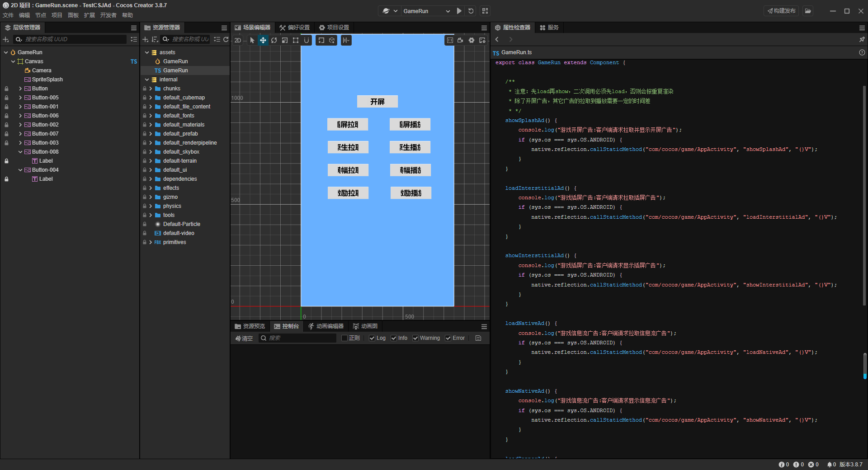Viewport: 868px width, 470px height.
Task: Uncheck the Info filter checkbox
Action: (394, 338)
